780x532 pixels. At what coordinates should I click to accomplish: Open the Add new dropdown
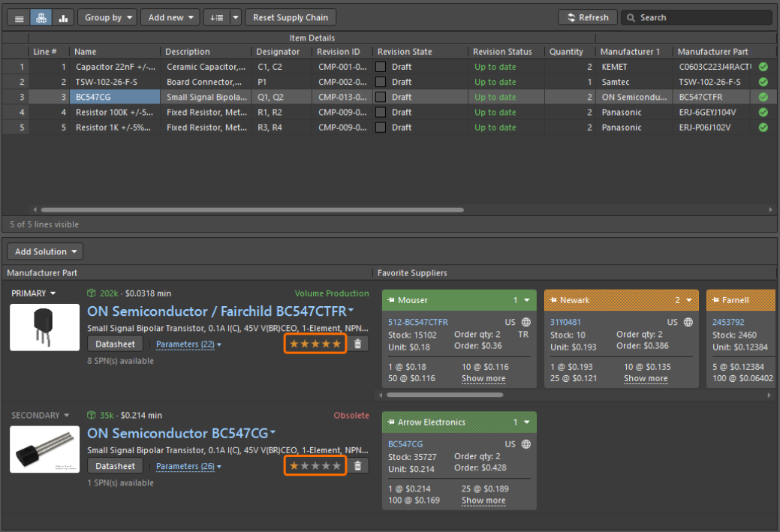pyautogui.click(x=170, y=18)
